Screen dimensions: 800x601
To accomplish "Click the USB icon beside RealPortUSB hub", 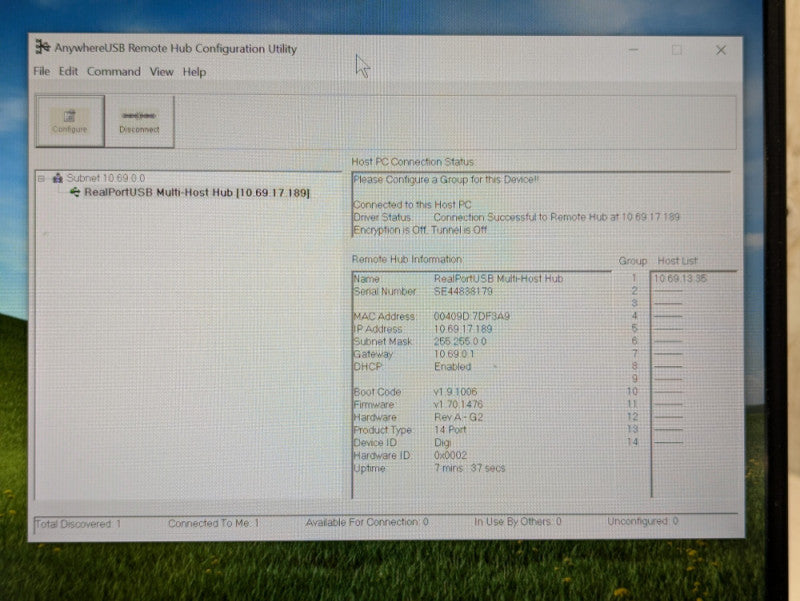I will [75, 192].
